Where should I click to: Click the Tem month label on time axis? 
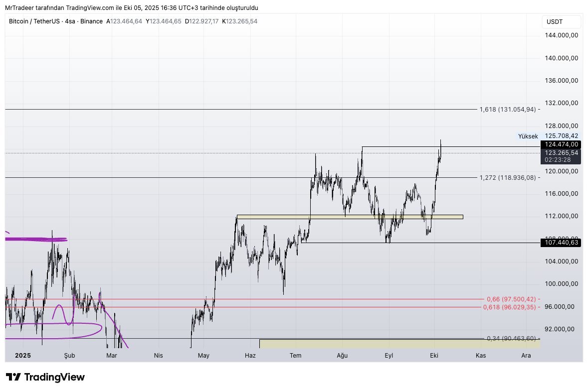click(x=296, y=355)
